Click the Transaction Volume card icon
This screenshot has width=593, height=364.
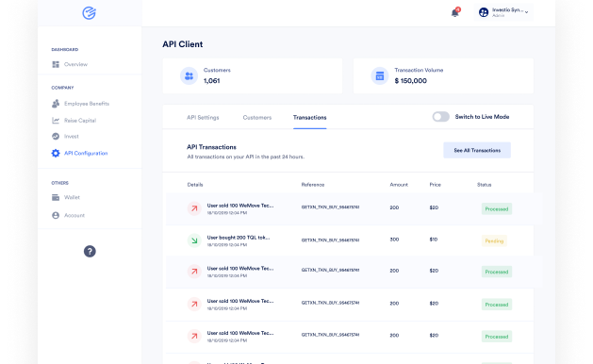click(x=380, y=76)
